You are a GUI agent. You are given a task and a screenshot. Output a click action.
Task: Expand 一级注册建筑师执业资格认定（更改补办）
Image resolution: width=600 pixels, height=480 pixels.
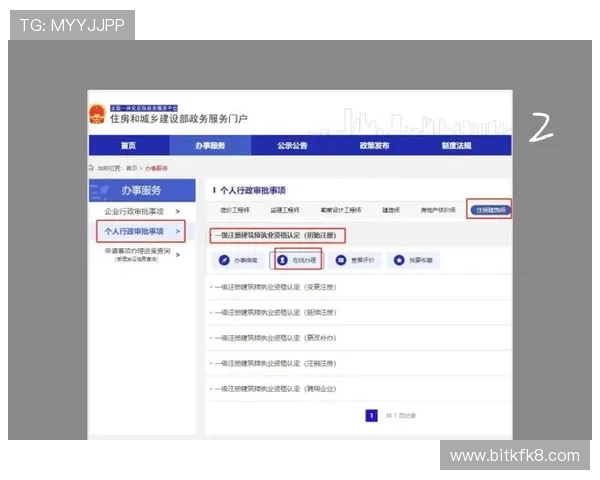click(x=275, y=338)
